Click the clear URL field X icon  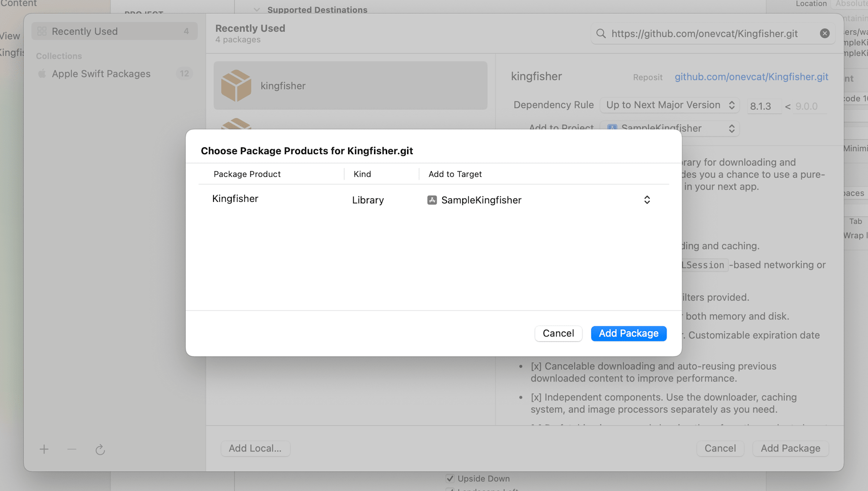pos(825,33)
